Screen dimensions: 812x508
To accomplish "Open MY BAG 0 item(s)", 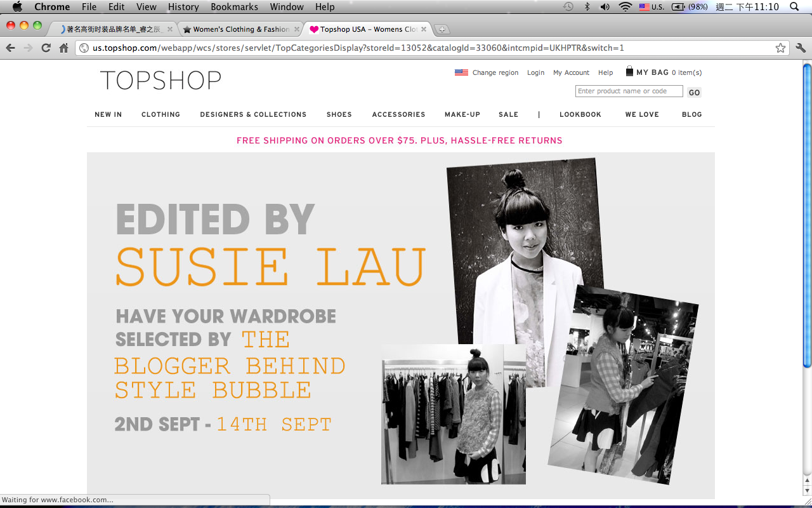I will click(669, 72).
